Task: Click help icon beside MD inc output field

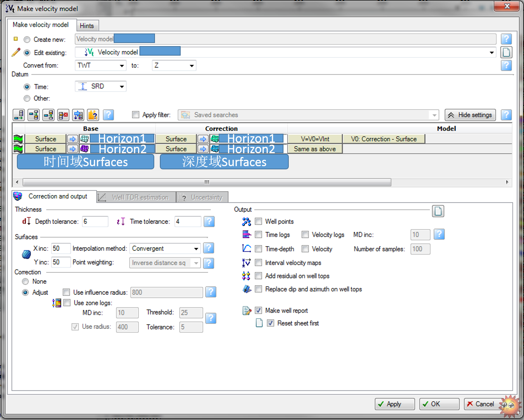Action: point(439,234)
